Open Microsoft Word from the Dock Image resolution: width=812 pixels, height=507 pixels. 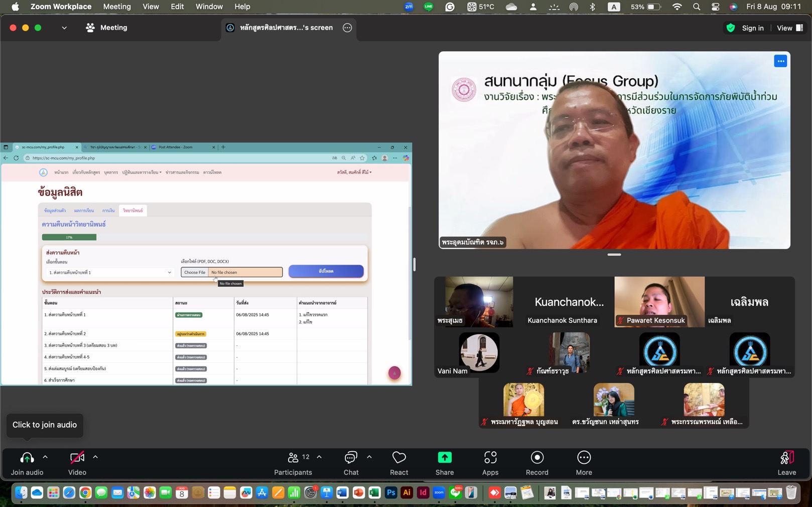[342, 493]
